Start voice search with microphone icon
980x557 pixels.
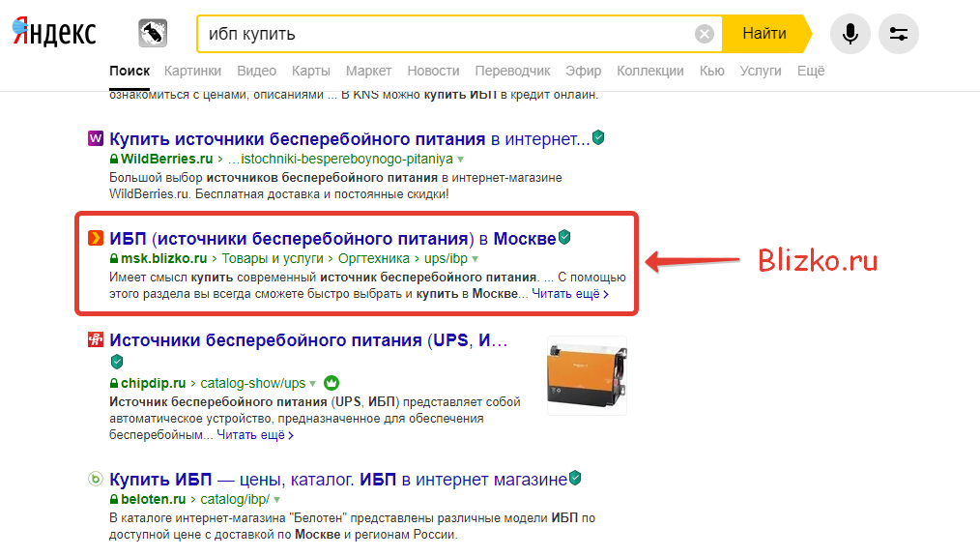tap(850, 34)
